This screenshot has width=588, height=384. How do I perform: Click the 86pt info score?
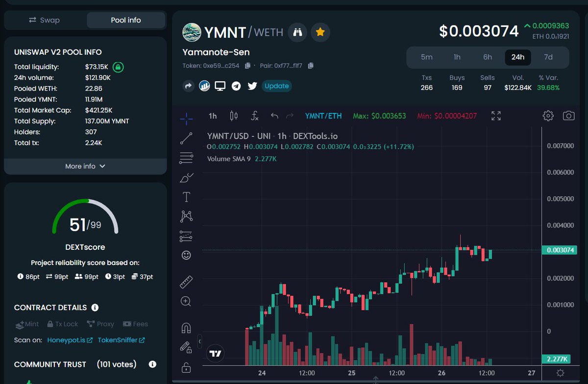pos(28,277)
